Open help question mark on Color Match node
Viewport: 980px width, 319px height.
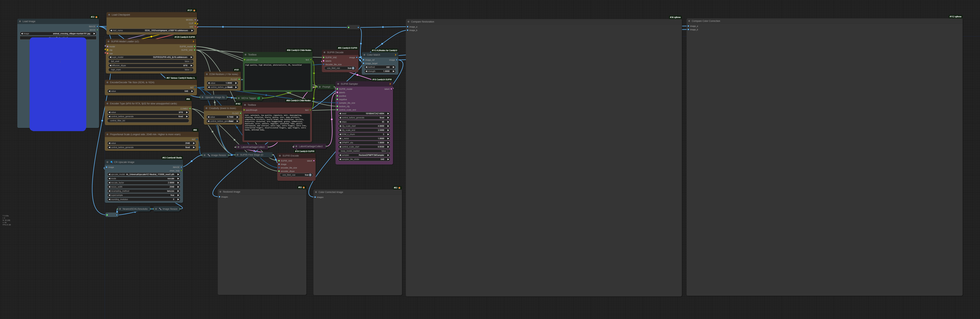[395, 55]
